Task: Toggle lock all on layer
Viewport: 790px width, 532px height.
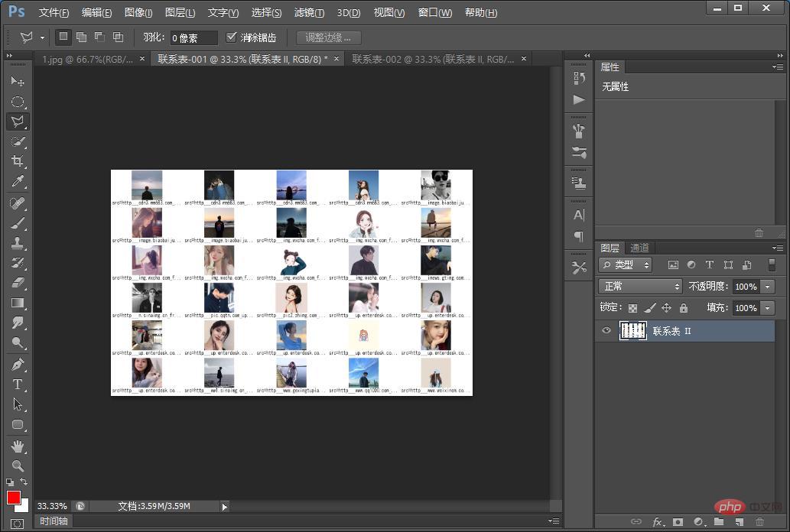Action: coord(683,307)
